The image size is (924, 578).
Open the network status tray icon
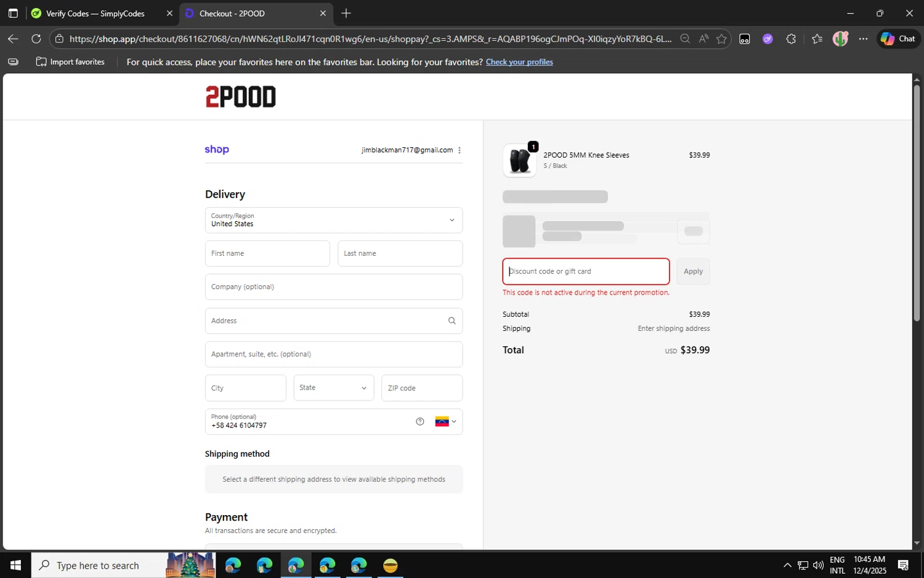click(803, 565)
